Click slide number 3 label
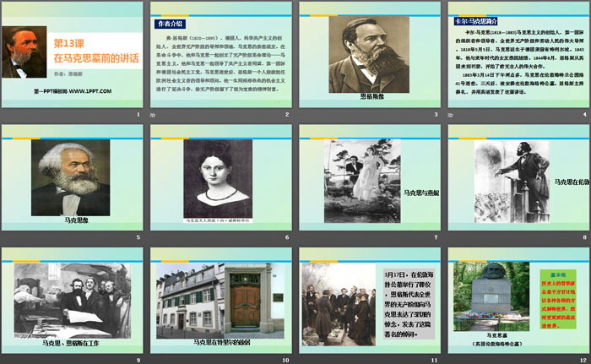The height and width of the screenshot is (364, 591). pyautogui.click(x=436, y=114)
